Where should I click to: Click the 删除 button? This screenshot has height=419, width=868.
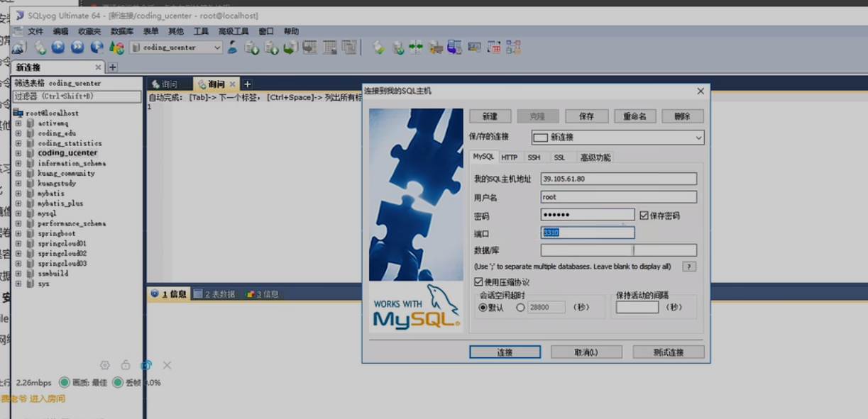click(682, 116)
